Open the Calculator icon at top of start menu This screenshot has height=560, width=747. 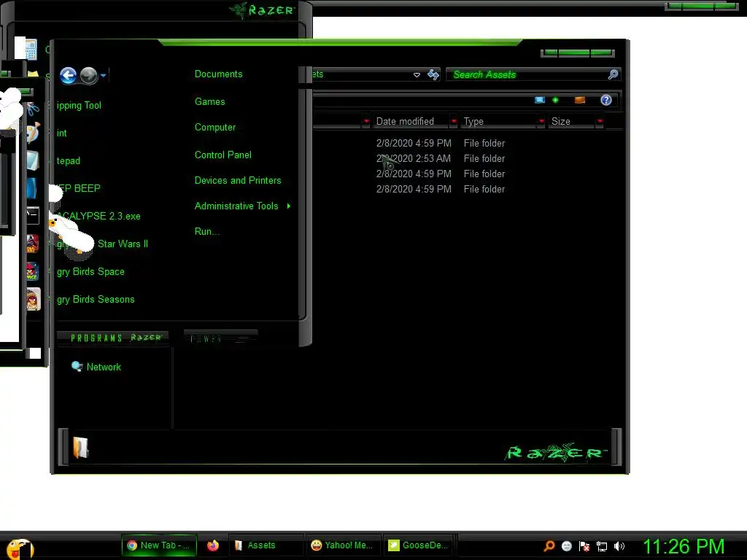pos(31,49)
